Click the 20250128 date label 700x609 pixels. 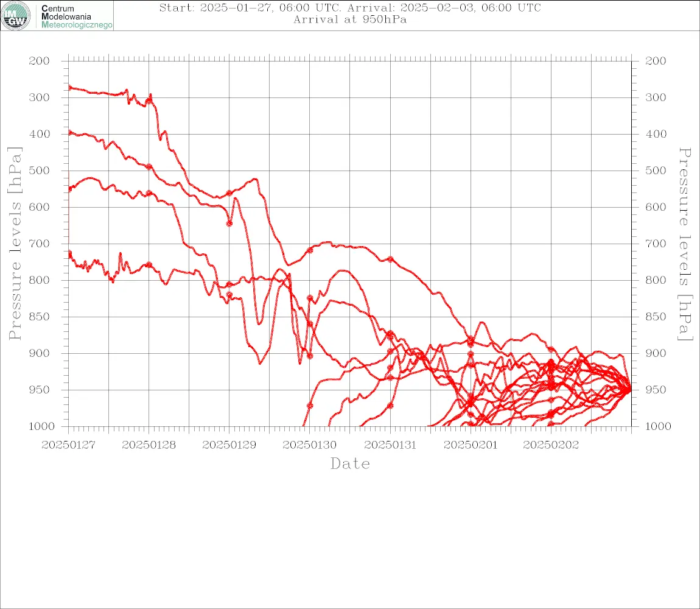pos(149,445)
